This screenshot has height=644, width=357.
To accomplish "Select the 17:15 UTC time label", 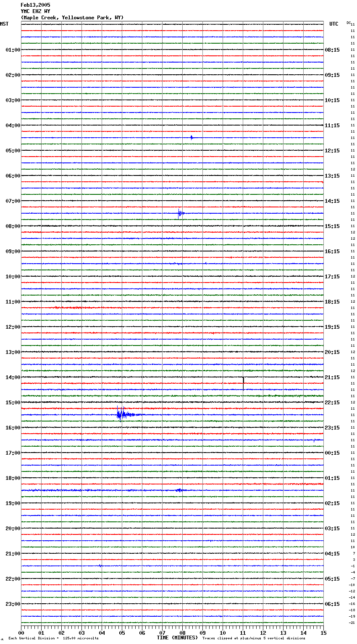I will click(332, 277).
